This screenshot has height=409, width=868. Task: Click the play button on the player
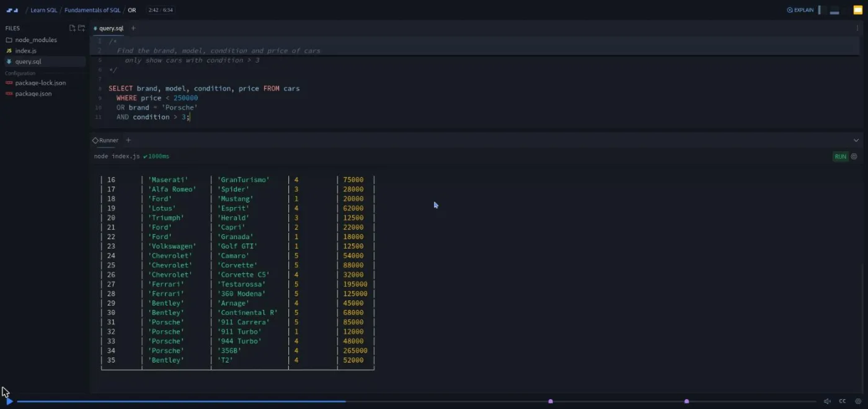pyautogui.click(x=9, y=402)
